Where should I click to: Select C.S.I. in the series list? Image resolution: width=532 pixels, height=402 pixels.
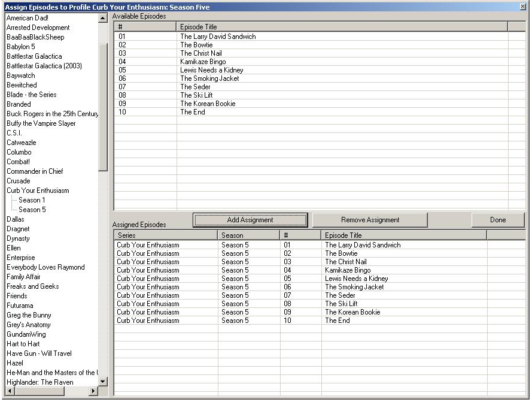[14, 133]
